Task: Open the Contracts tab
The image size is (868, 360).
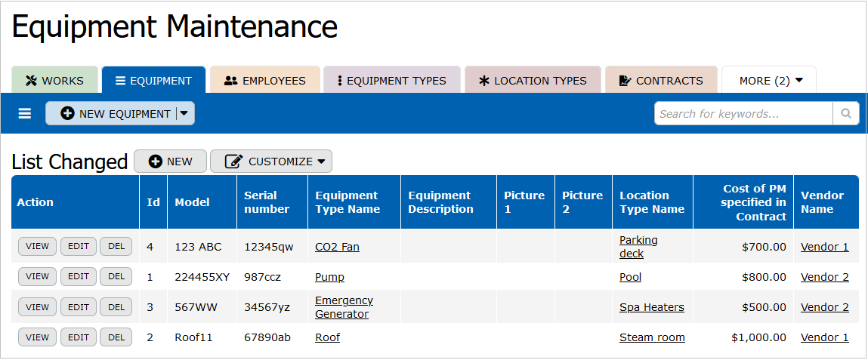Action: tap(660, 81)
